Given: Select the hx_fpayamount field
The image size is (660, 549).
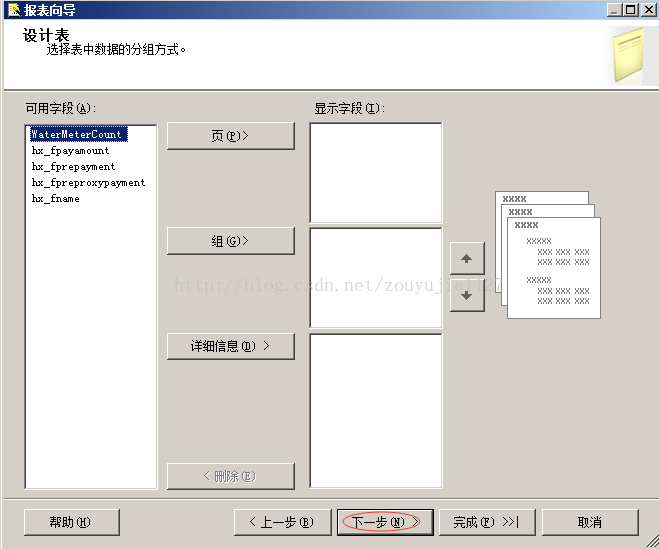Looking at the screenshot, I should [x=70, y=150].
